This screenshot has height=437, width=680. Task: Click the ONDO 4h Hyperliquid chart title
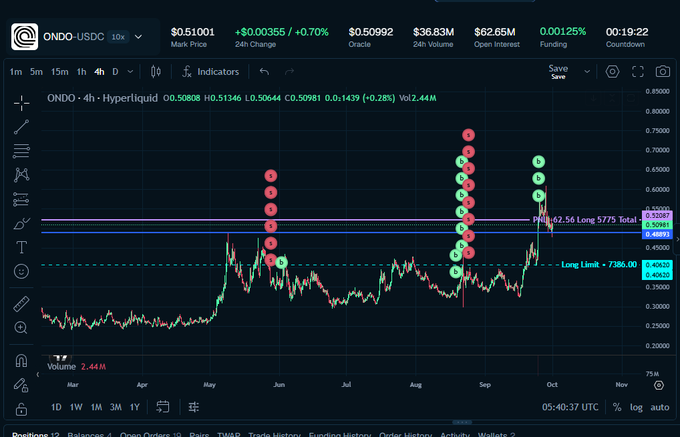pos(102,98)
